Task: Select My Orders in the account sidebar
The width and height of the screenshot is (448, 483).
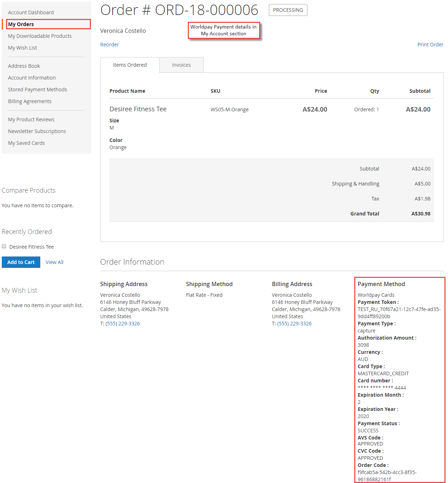Action: tap(21, 24)
